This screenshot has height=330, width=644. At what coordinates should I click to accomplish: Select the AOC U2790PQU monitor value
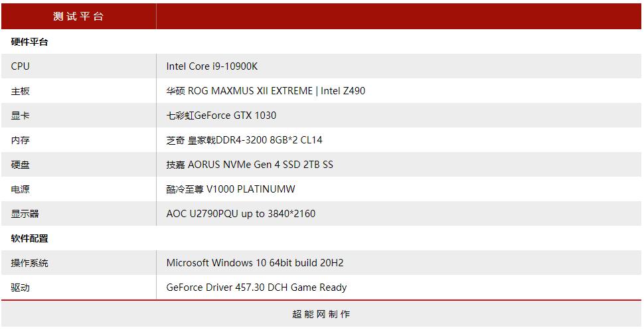pyautogui.click(x=241, y=214)
